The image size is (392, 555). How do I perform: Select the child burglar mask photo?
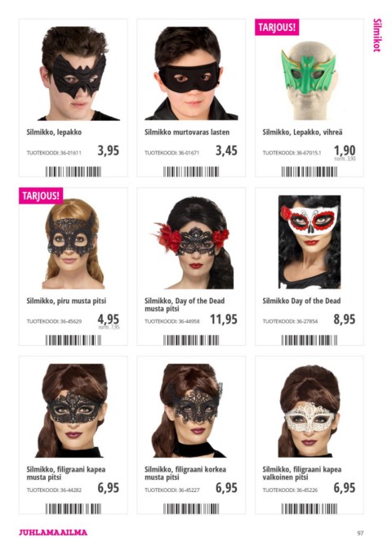click(x=191, y=74)
